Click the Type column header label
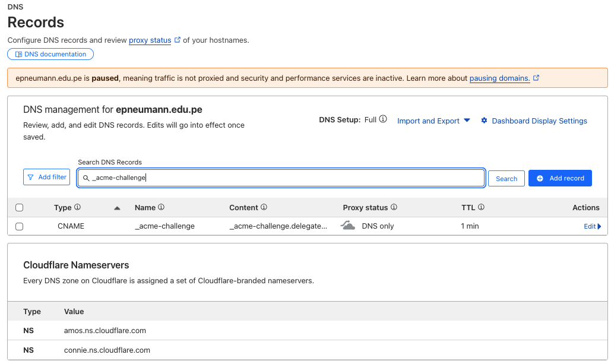 point(63,208)
